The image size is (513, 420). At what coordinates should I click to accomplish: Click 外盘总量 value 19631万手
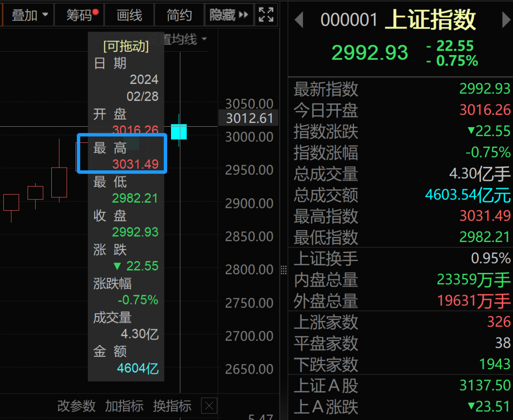coord(474,301)
